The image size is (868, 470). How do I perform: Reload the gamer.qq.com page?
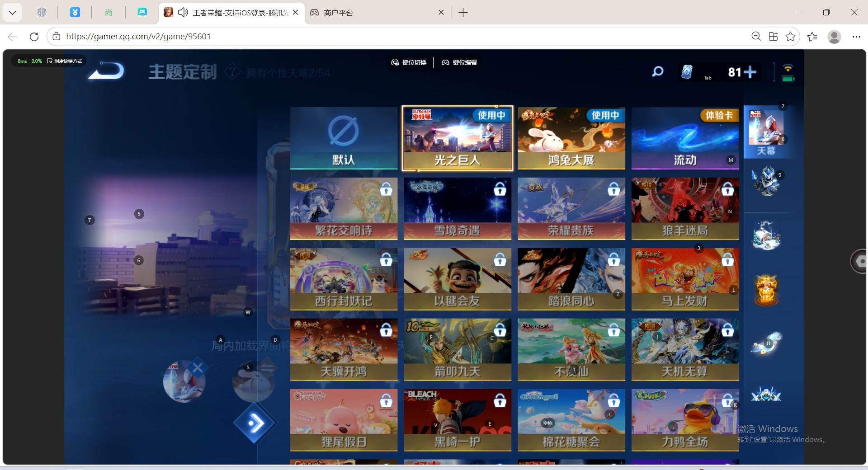(x=34, y=37)
